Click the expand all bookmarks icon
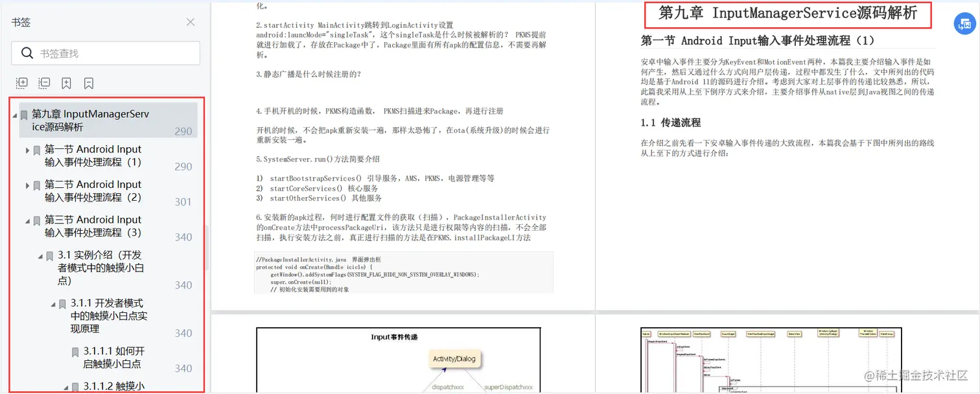The height and width of the screenshot is (394, 980). [21, 83]
